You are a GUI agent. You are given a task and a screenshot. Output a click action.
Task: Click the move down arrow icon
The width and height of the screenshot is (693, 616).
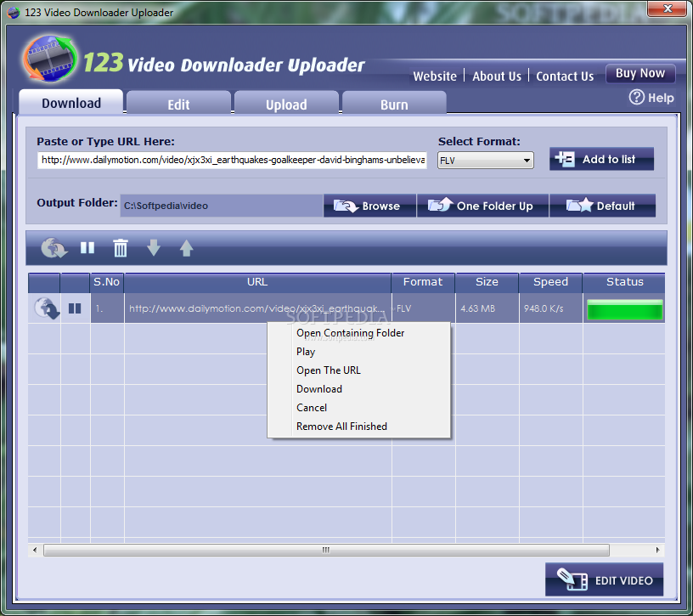click(154, 247)
